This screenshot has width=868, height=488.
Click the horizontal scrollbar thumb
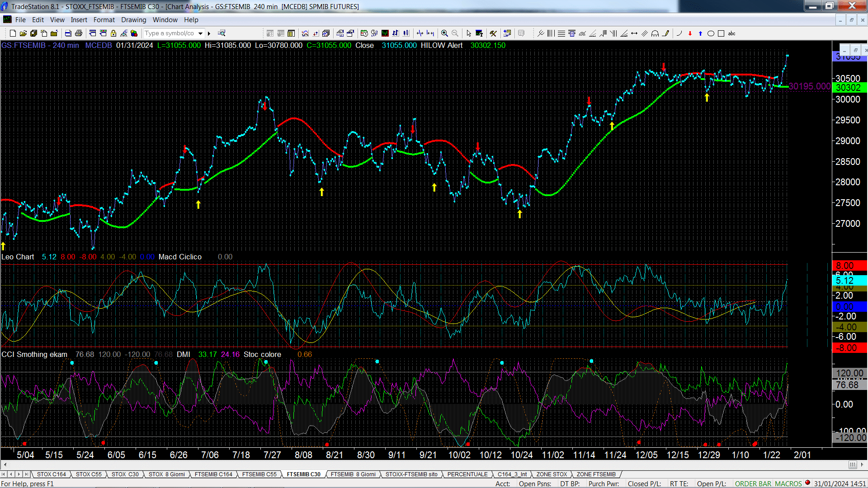click(853, 465)
